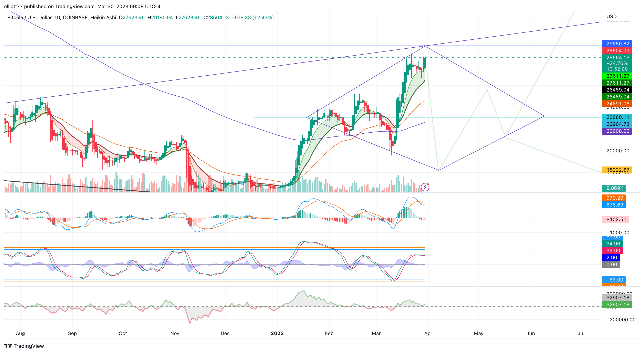Click the Mar label on time axis

376,333
